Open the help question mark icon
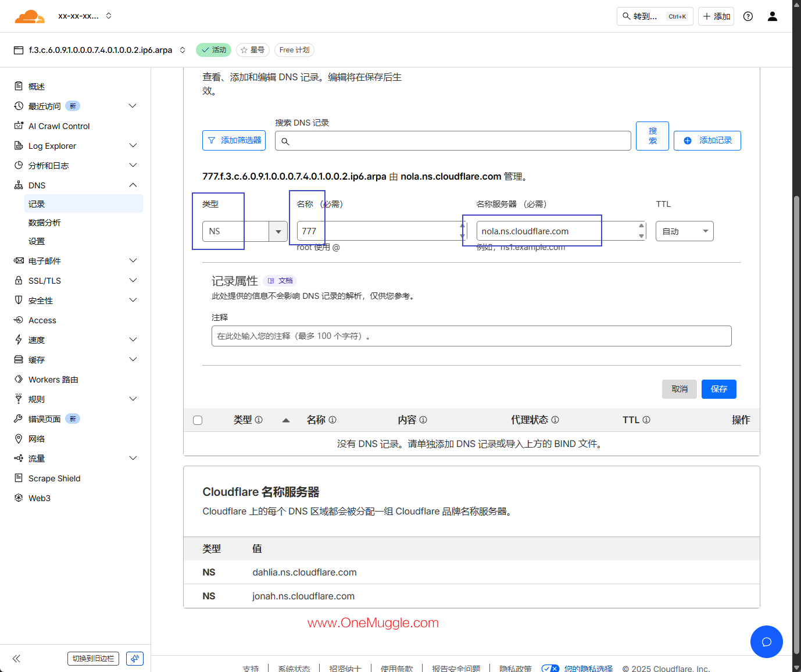Image resolution: width=801 pixels, height=672 pixels. click(748, 16)
